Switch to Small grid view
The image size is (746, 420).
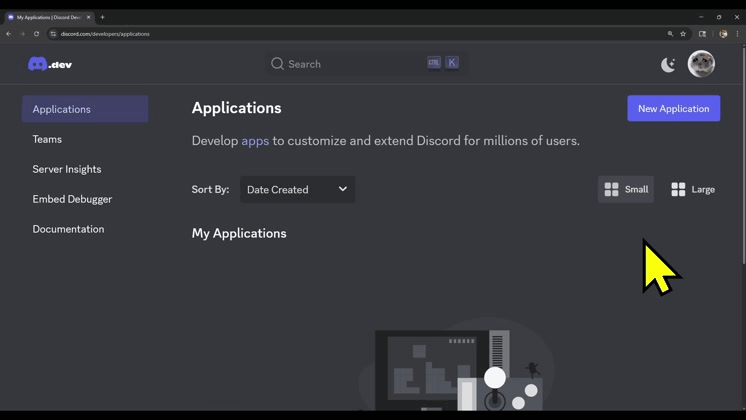pyautogui.click(x=626, y=189)
